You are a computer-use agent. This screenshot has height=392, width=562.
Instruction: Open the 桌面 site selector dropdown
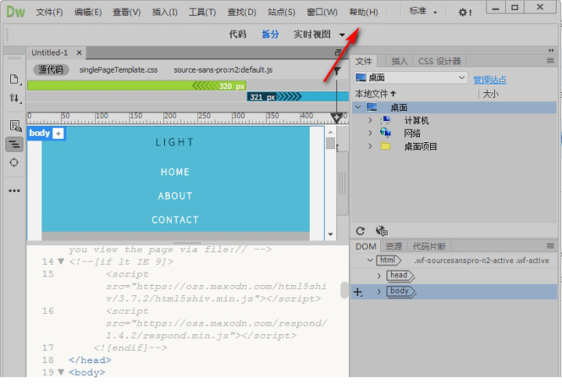[x=411, y=78]
